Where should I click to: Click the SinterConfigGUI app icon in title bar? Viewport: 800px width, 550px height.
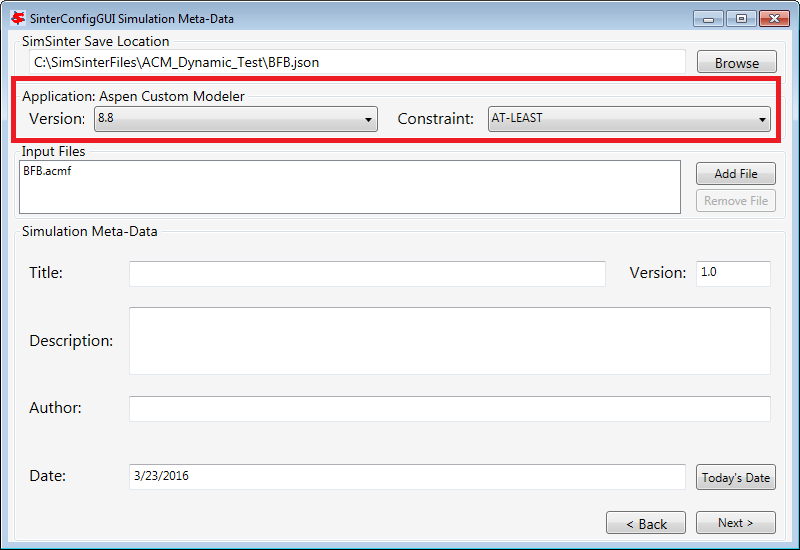pos(18,18)
